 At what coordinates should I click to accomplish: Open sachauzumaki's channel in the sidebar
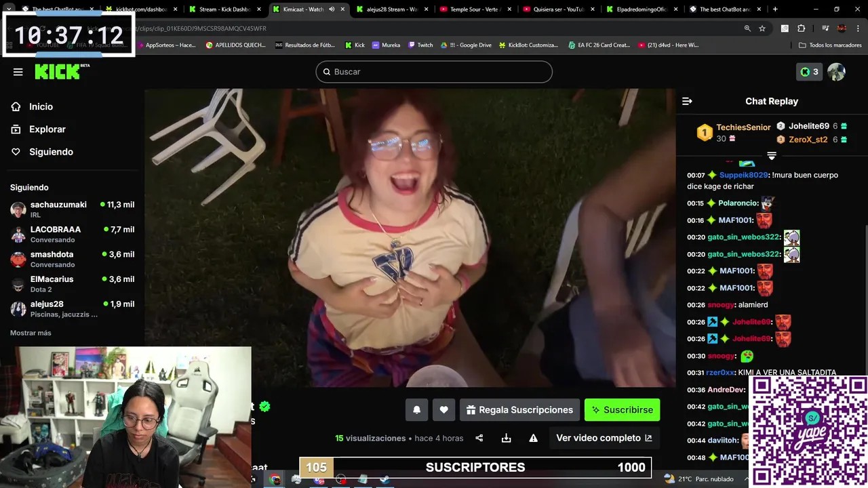(72, 209)
